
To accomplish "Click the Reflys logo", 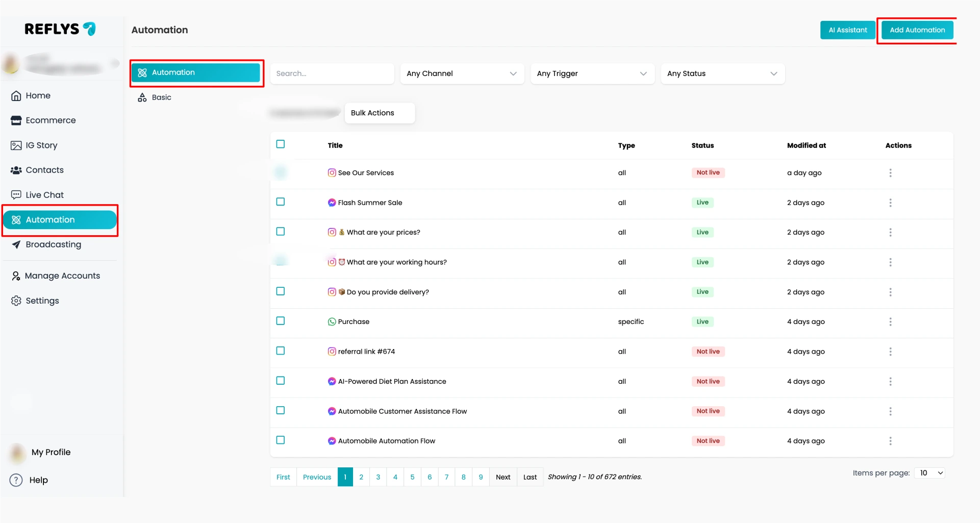I will pos(60,29).
